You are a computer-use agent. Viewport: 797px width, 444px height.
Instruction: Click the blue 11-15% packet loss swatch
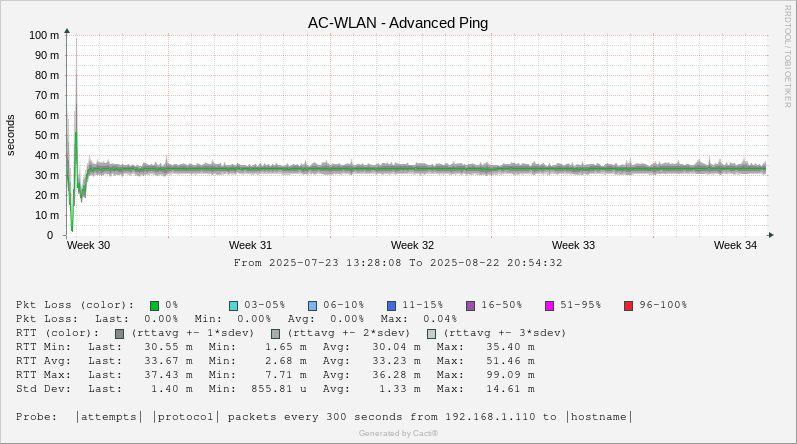pos(391,306)
